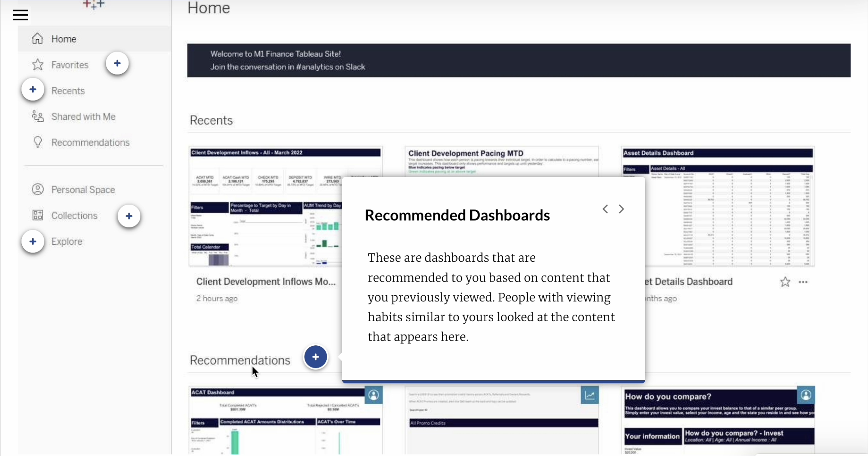Select the Home icon in the sidebar

(37, 38)
